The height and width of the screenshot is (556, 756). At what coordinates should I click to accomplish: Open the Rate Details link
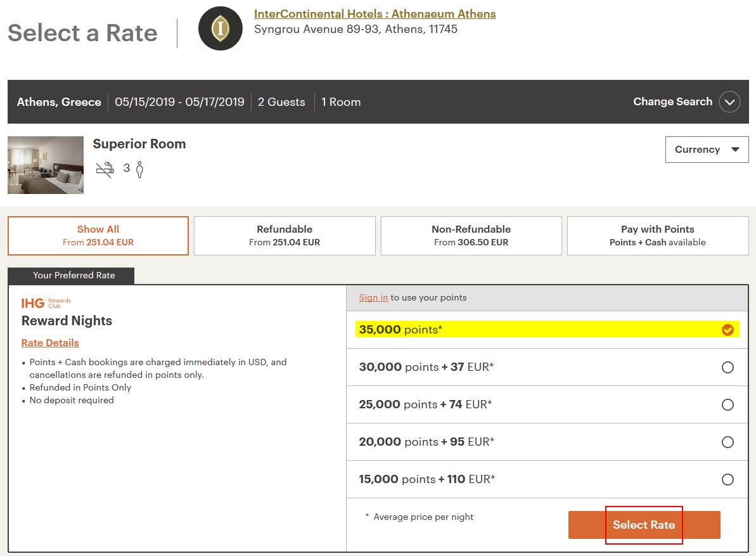point(50,343)
